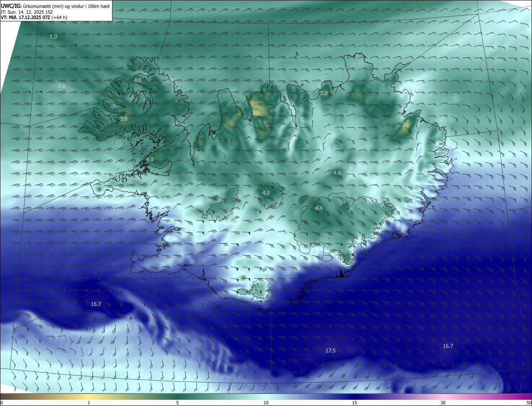532x406 pixels.
Task: Click the 3.9 label in the Westfjords
Action: (123, 119)
